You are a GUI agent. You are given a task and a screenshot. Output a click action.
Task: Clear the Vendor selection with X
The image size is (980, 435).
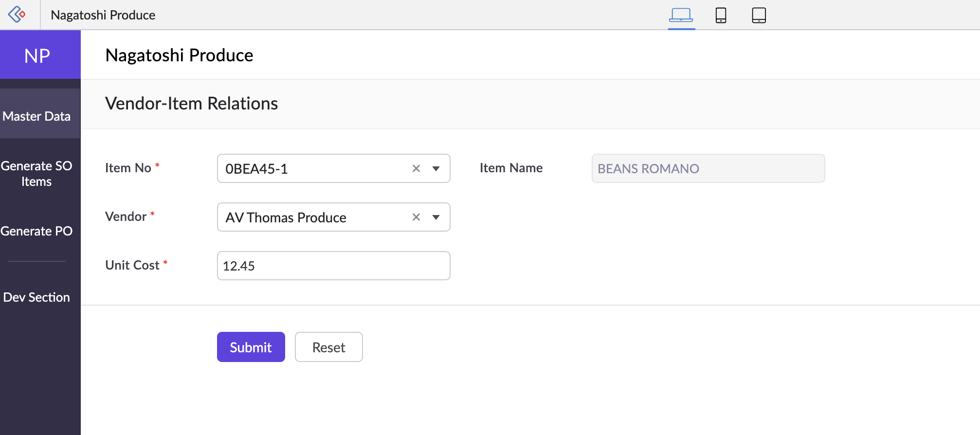coord(416,217)
